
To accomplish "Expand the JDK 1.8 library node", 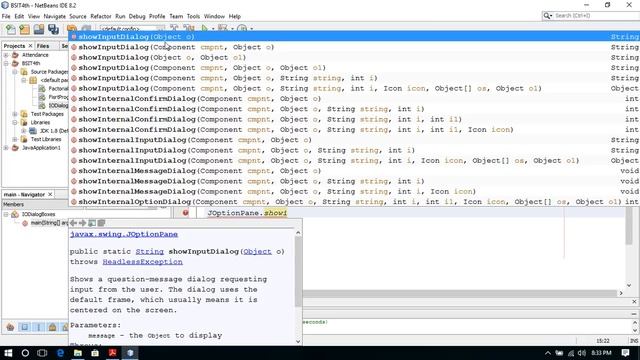I will click(x=24, y=131).
